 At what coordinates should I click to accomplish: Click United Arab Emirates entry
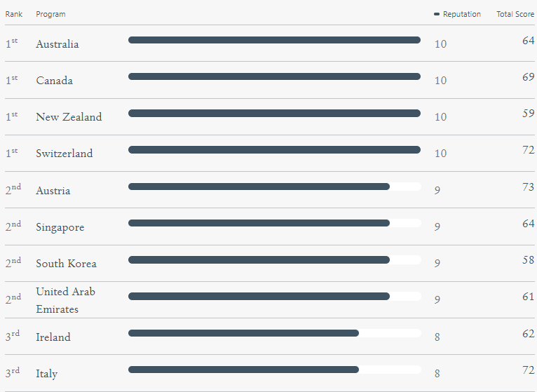tap(65, 300)
